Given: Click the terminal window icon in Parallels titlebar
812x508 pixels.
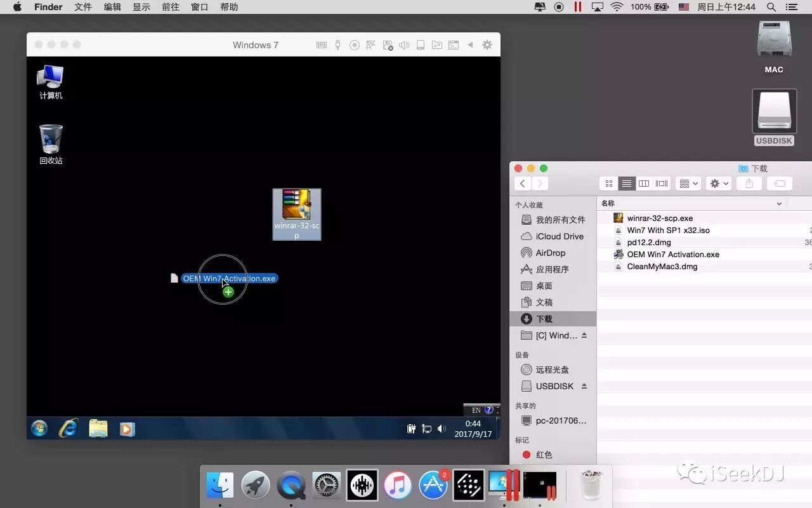Looking at the screenshot, I should 454,45.
